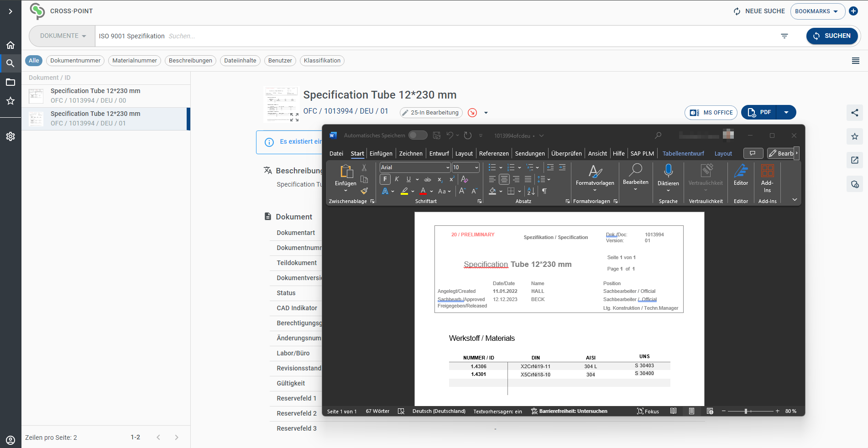Click MS OFFICE button

(711, 113)
